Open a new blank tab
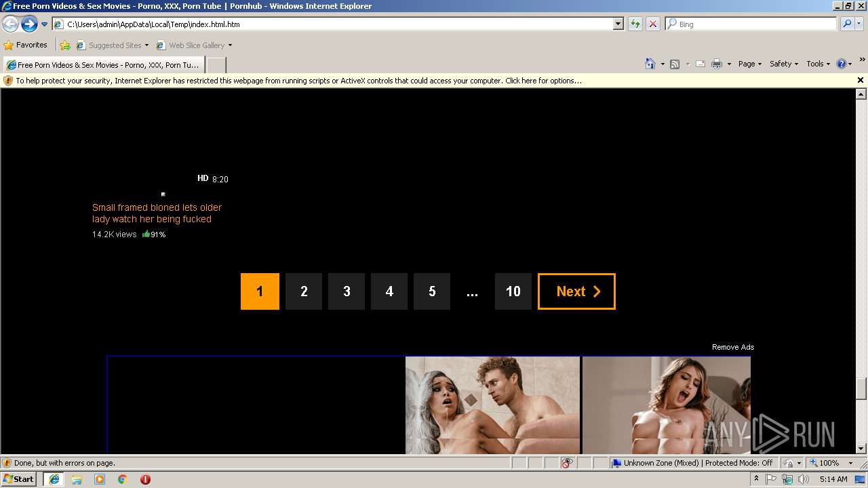Viewport: 868px width, 488px height. click(216, 65)
